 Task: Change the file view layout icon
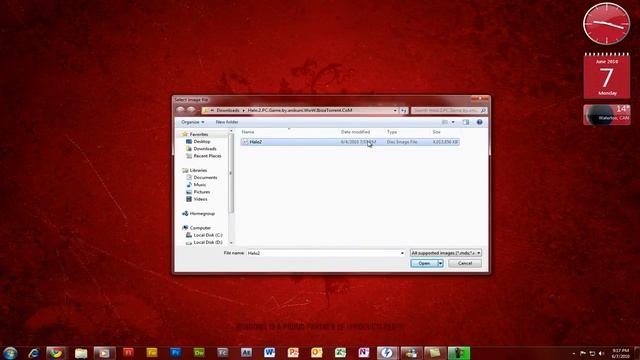coord(445,122)
